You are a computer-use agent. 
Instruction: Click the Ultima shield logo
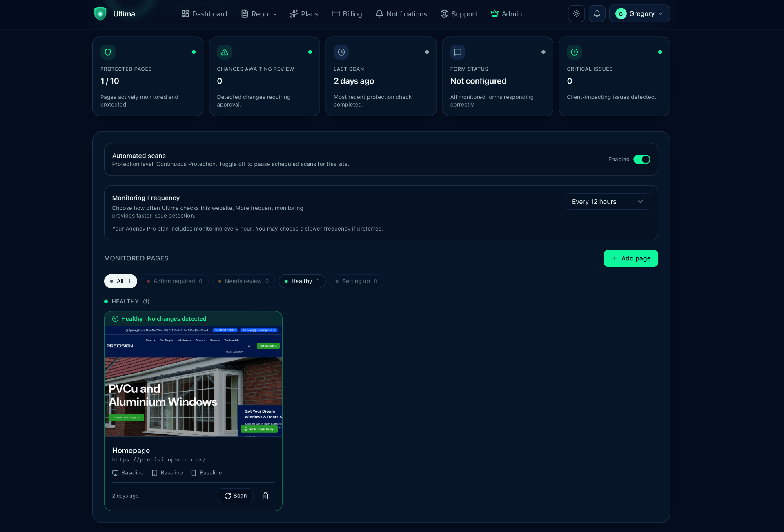100,13
